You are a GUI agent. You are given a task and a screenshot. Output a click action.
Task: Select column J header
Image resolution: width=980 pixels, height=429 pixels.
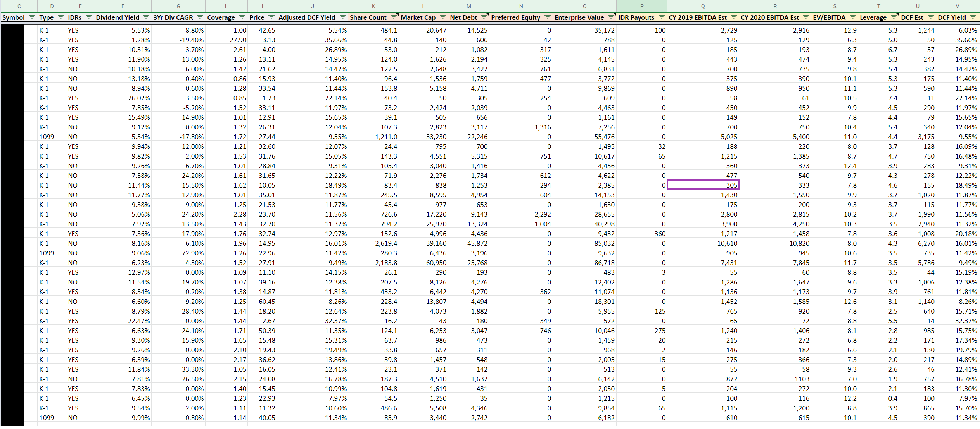click(x=312, y=6)
